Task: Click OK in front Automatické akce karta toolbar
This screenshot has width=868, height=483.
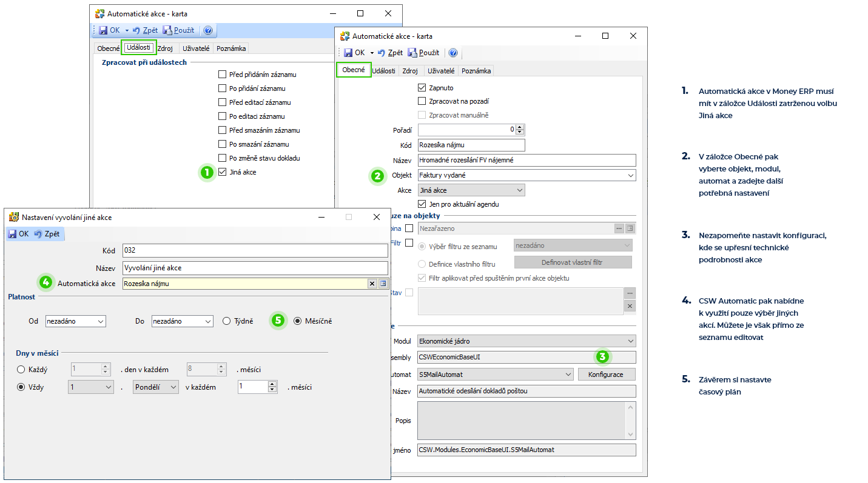Action: tap(354, 53)
